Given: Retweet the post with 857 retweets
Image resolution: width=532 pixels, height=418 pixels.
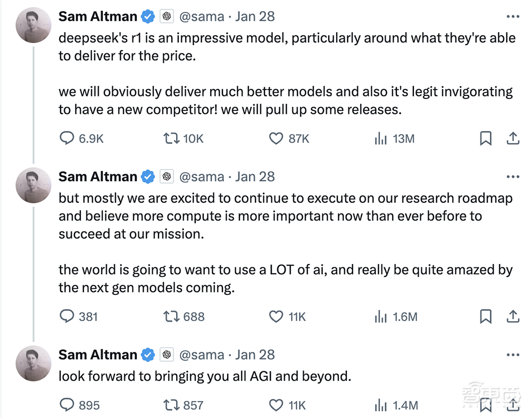Looking at the screenshot, I should pos(171,405).
